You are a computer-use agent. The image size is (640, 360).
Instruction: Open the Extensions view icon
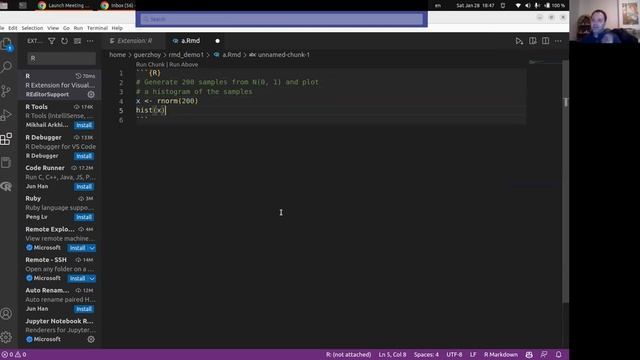[6, 139]
